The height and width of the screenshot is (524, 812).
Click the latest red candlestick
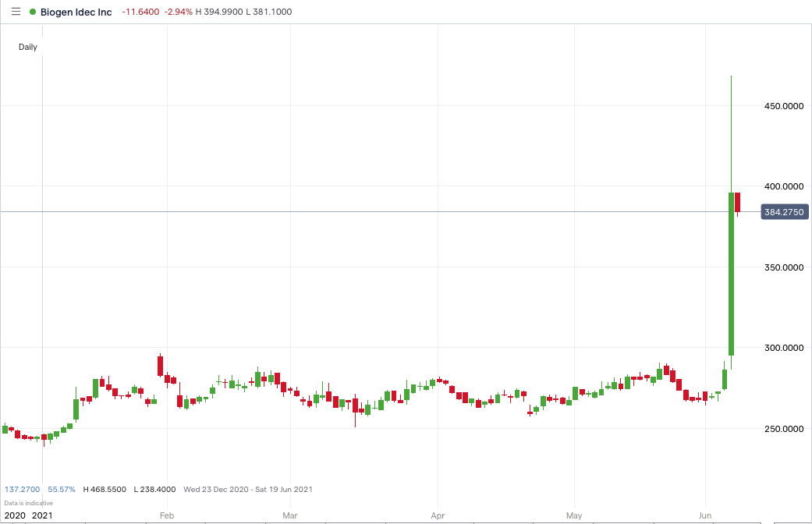click(x=737, y=202)
